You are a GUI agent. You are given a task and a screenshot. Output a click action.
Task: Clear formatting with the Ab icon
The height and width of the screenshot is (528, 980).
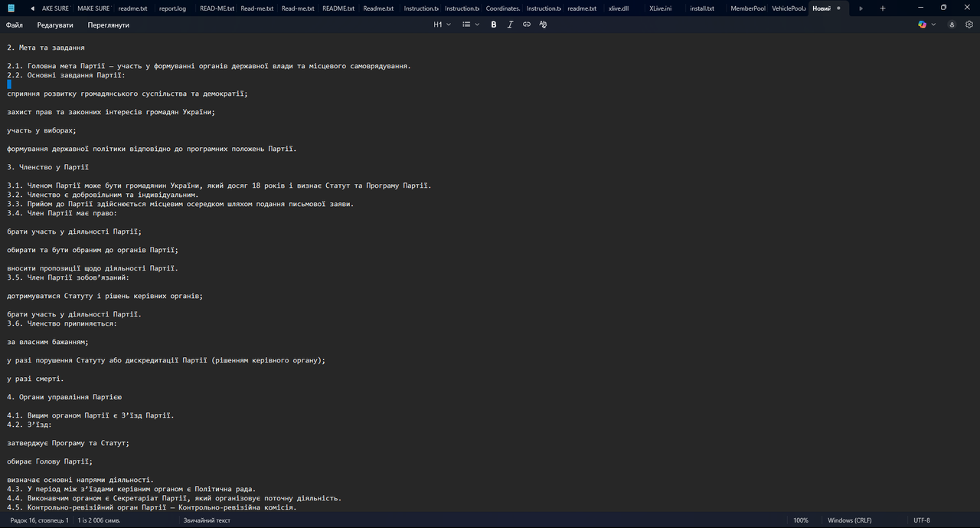pos(543,25)
